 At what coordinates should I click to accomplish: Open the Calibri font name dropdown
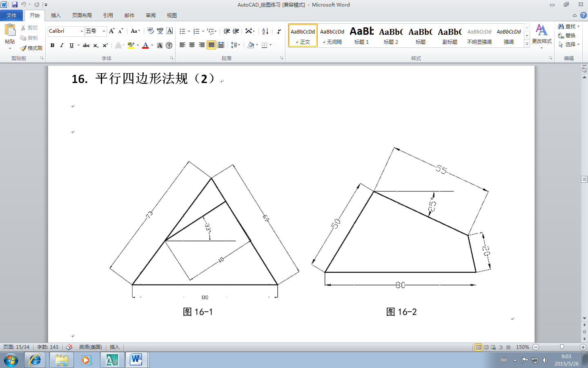pos(82,31)
